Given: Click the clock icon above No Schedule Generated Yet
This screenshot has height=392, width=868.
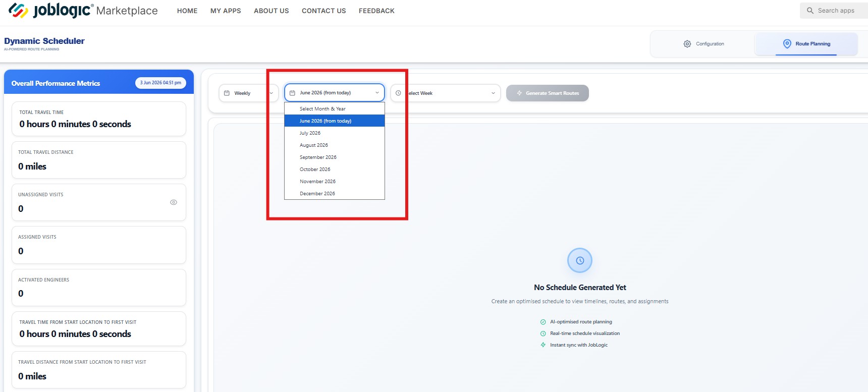Looking at the screenshot, I should click(580, 260).
